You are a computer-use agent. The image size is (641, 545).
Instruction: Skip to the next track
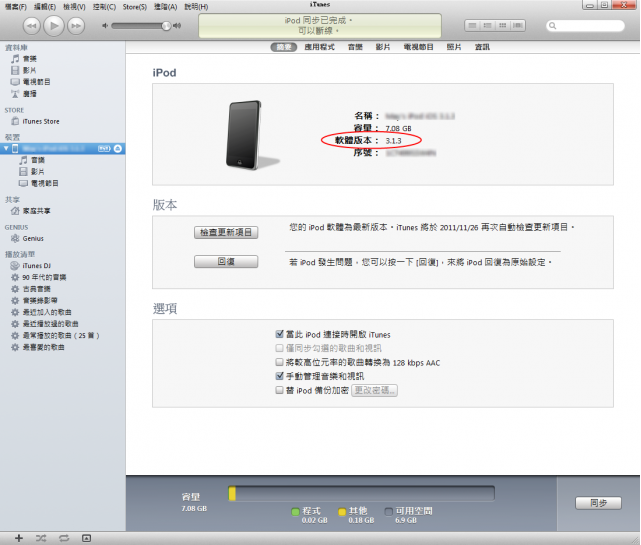point(76,26)
